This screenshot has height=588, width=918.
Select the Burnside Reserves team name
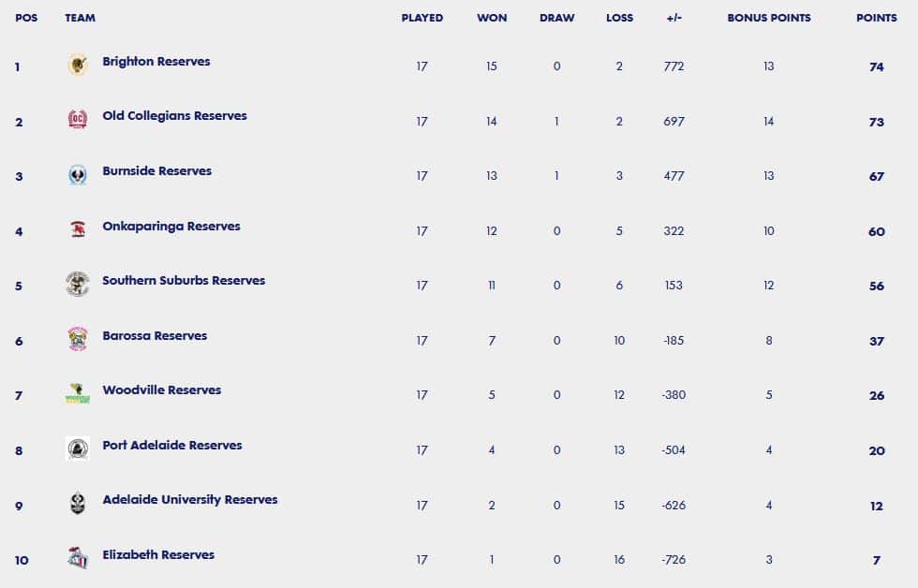point(157,170)
